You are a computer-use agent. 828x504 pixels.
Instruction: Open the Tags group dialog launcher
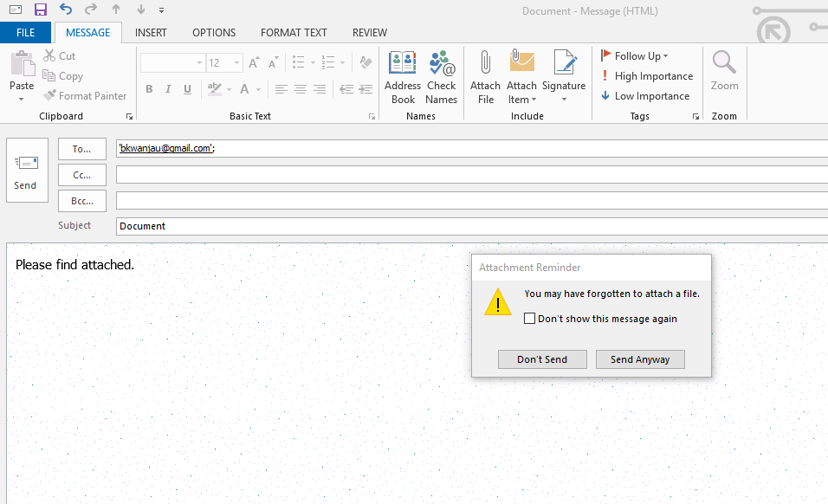tap(696, 117)
